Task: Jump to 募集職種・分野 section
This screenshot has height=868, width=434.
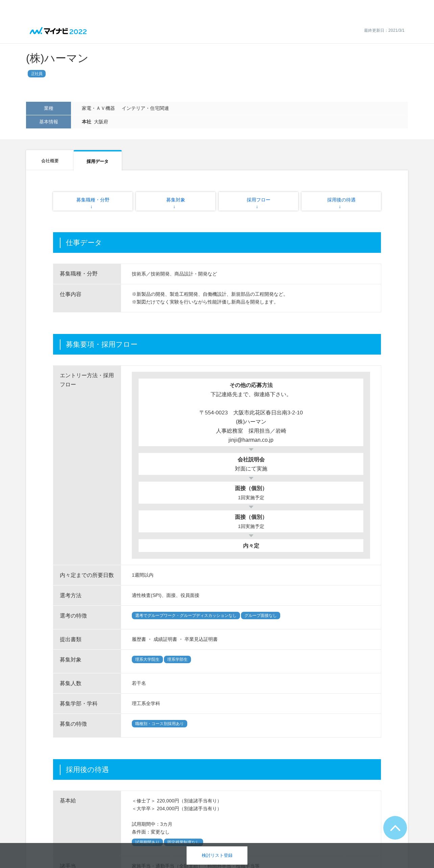Action: [x=93, y=201]
